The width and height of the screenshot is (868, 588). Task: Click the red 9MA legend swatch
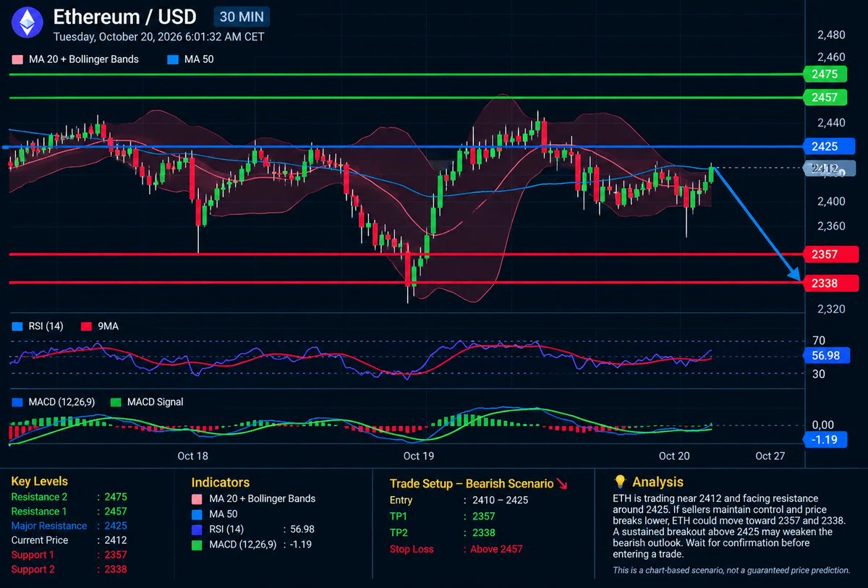point(88,326)
